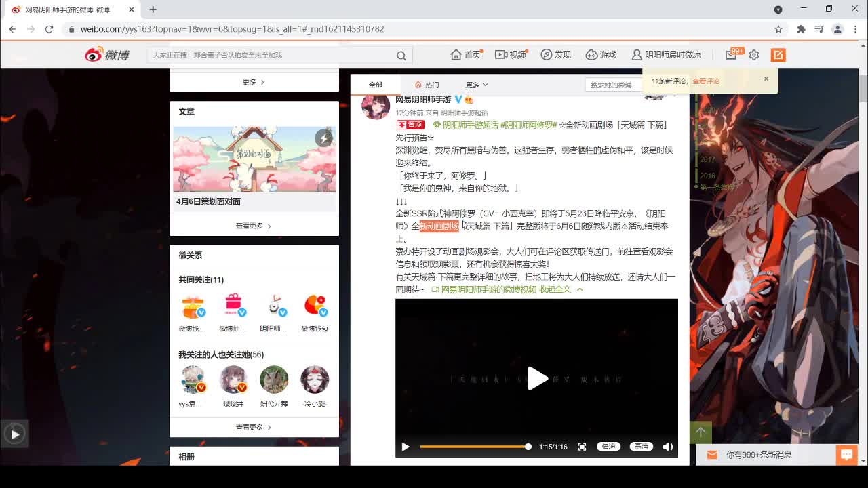Open the browser extensions puzzle icon
Image resolution: width=868 pixels, height=488 pixels.
[x=802, y=29]
